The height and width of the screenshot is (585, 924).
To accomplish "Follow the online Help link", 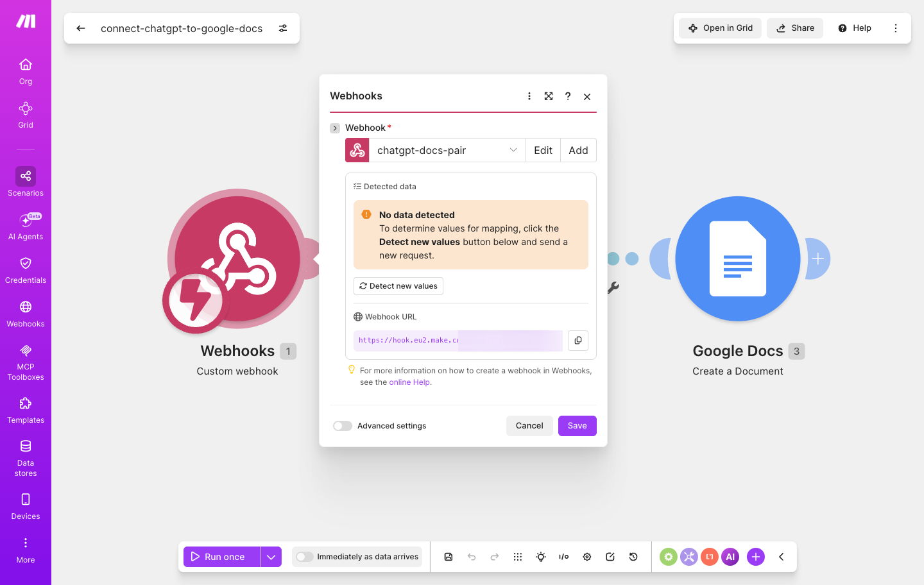I will 409,382.
